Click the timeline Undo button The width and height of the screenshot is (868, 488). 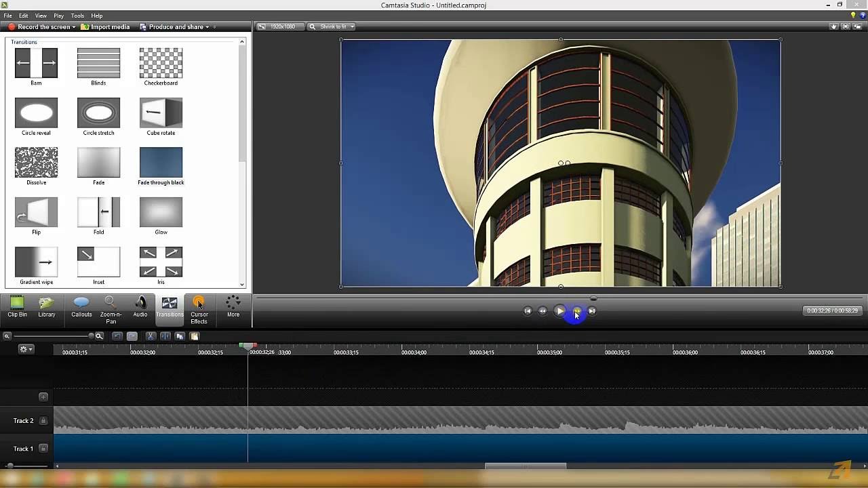pos(117,336)
